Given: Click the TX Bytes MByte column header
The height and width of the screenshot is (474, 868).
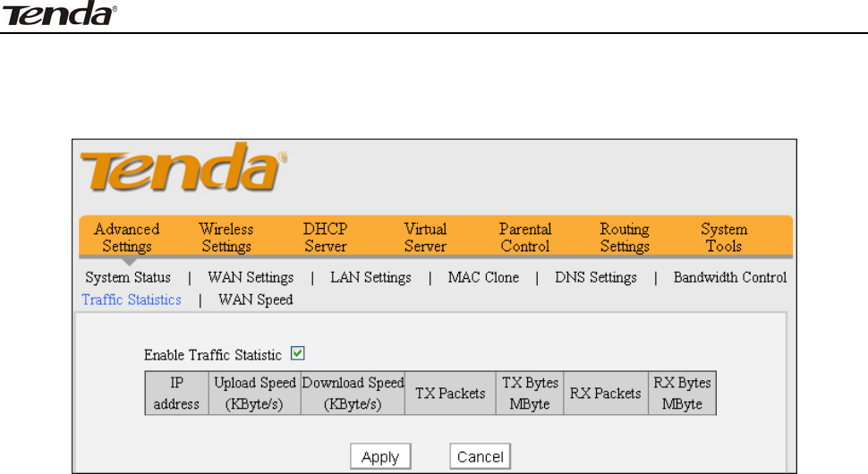Looking at the screenshot, I should click(530, 394).
